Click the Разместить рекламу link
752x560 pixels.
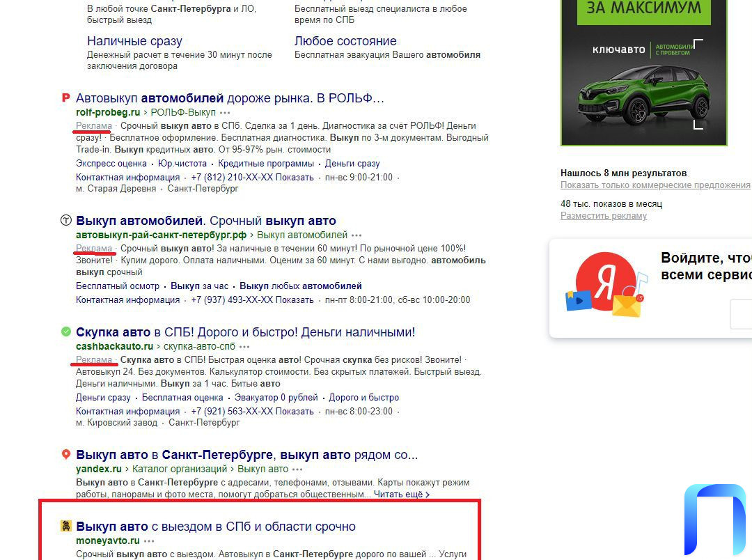pos(603,216)
